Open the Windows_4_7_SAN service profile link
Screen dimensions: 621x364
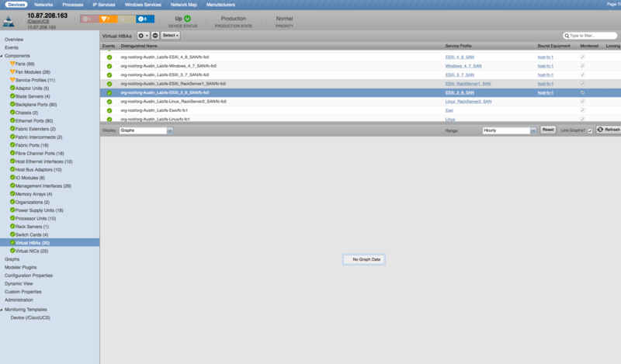click(x=463, y=66)
